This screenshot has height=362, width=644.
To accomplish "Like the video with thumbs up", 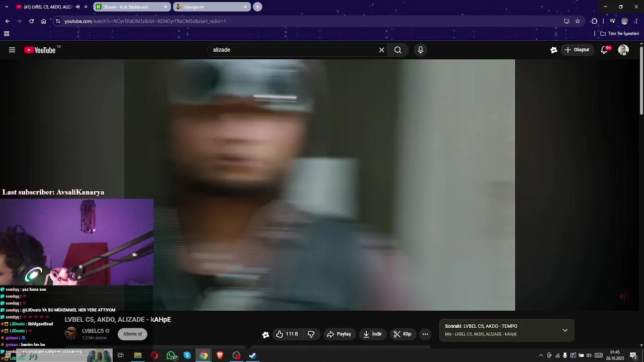I will pos(287,334).
